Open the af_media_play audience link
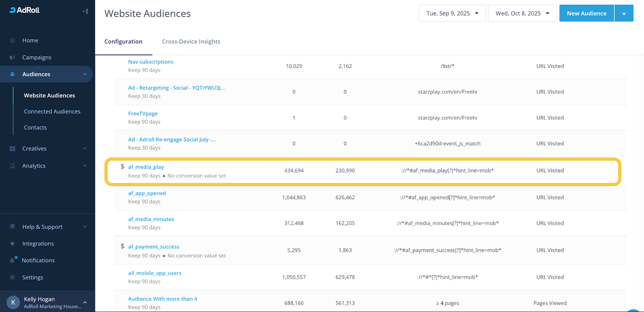644x312 pixels. pos(146,167)
